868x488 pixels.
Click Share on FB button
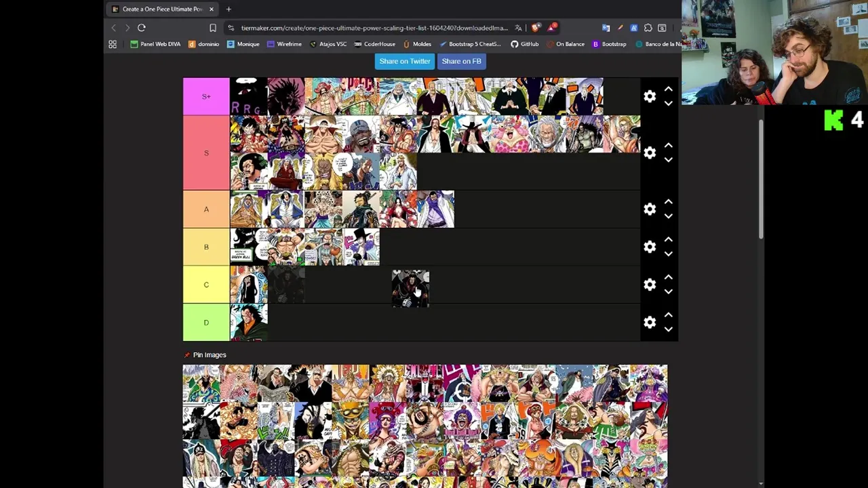pos(461,61)
